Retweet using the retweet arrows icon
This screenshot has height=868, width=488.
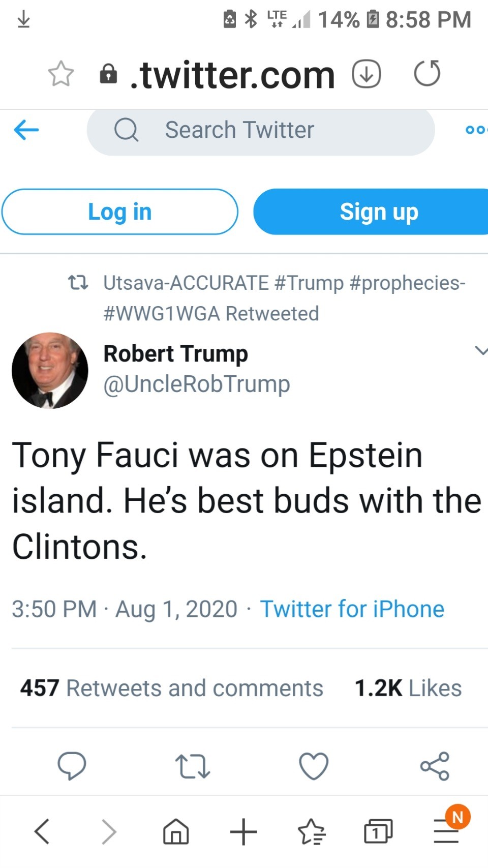click(192, 766)
